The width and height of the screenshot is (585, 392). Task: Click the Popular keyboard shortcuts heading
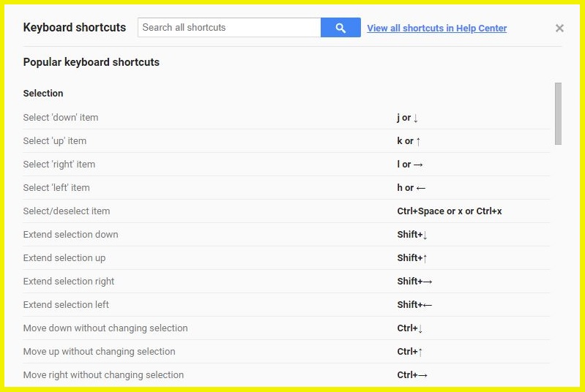click(91, 62)
